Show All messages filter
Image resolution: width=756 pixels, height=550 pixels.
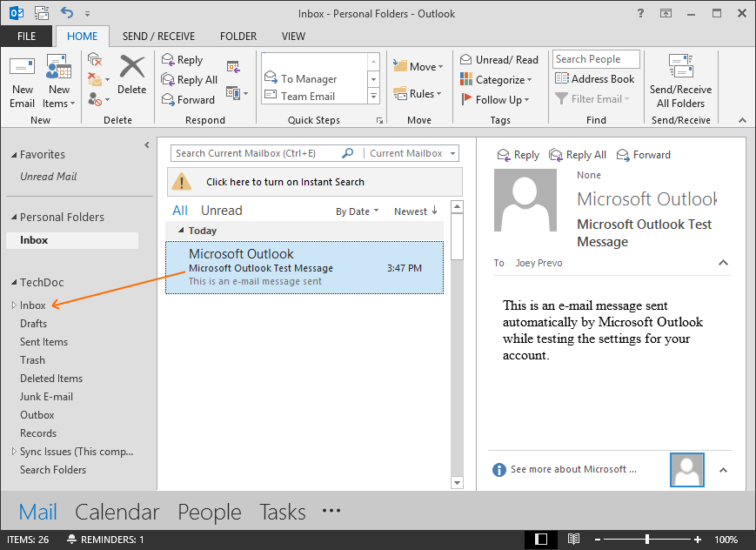[x=180, y=211]
